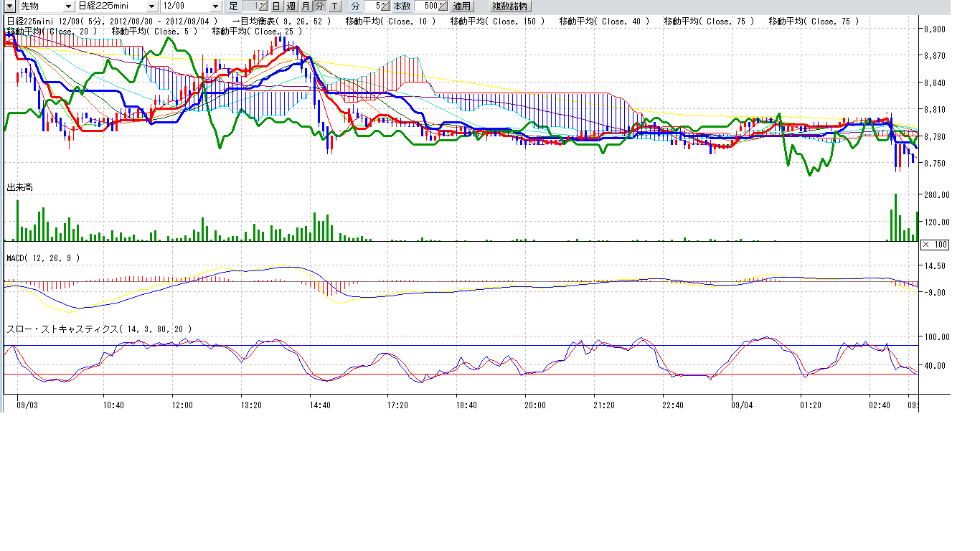Click the スロー・ストキャスティクス panel title
This screenshot has width=980, height=551.
pos(99,329)
